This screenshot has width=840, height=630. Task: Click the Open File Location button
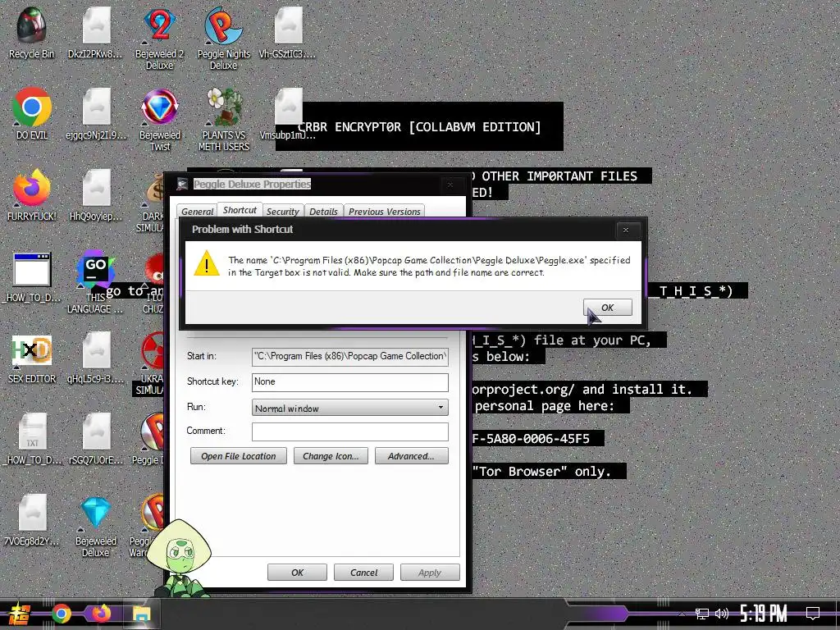point(239,456)
